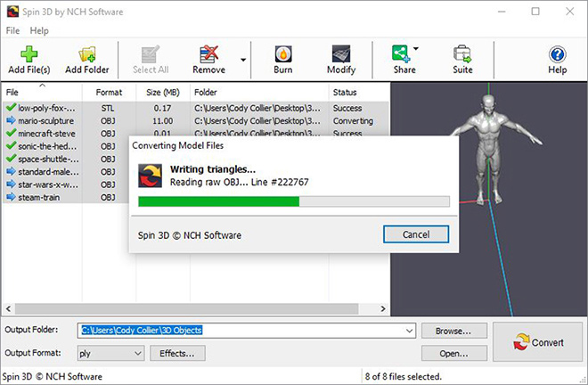
Task: Select the star-wars-x-w... file row
Action: pyautogui.click(x=66, y=184)
